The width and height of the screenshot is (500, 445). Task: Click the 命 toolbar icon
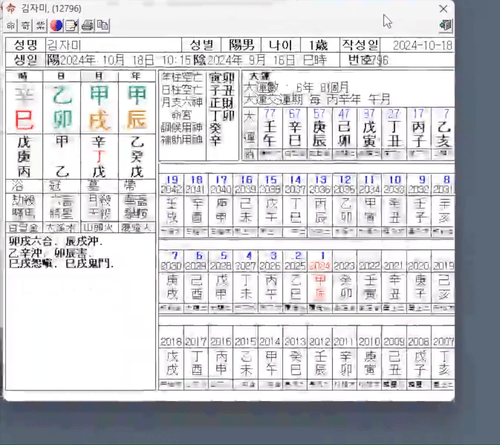11,26
